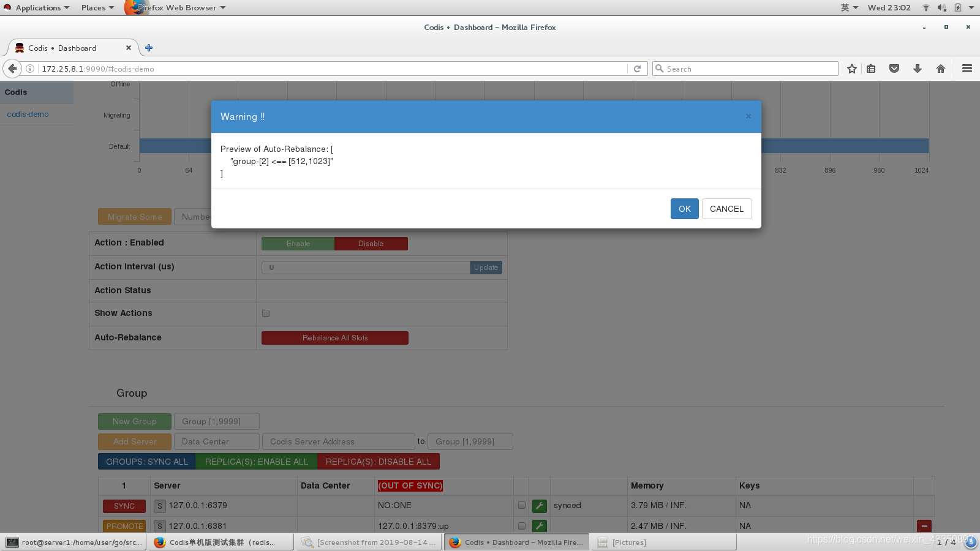Close the Warning dialog with X
Image resolution: width=980 pixels, height=551 pixels.
[x=748, y=116]
